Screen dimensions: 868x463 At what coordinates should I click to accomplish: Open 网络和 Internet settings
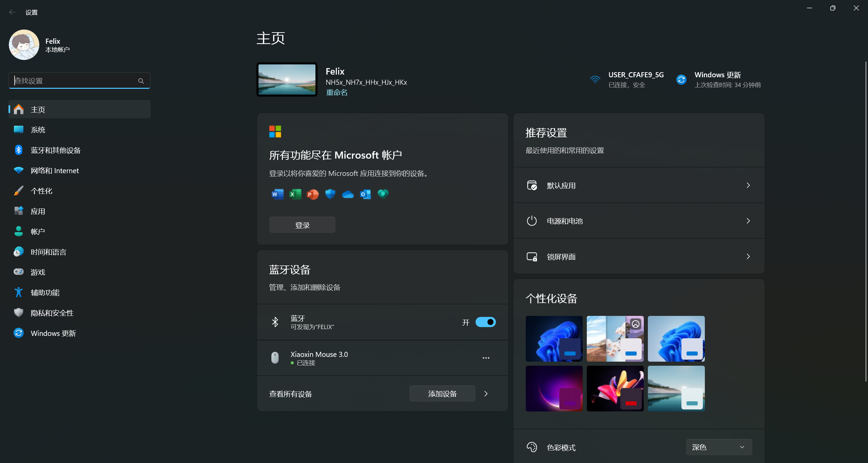point(54,170)
